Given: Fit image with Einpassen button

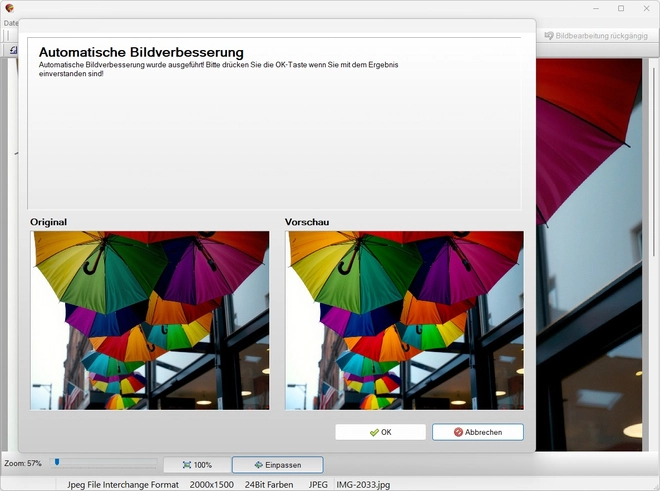Looking at the screenshot, I should tap(278, 465).
